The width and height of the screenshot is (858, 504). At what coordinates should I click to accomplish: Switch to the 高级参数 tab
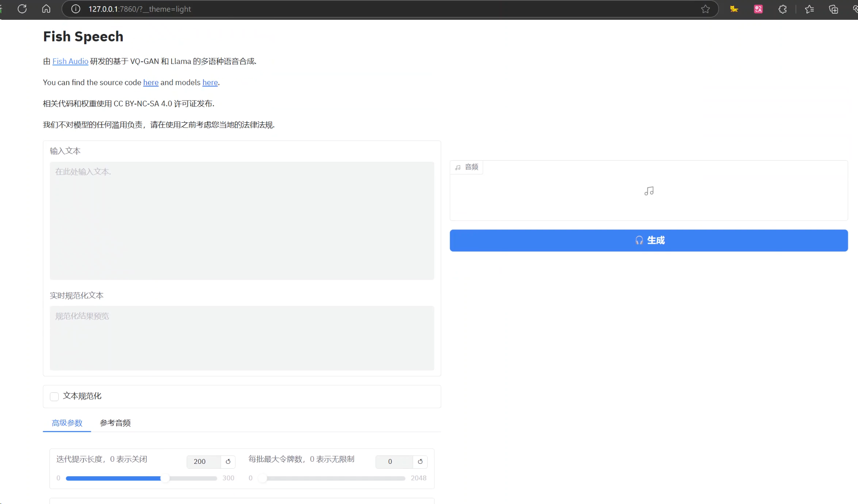[67, 423]
